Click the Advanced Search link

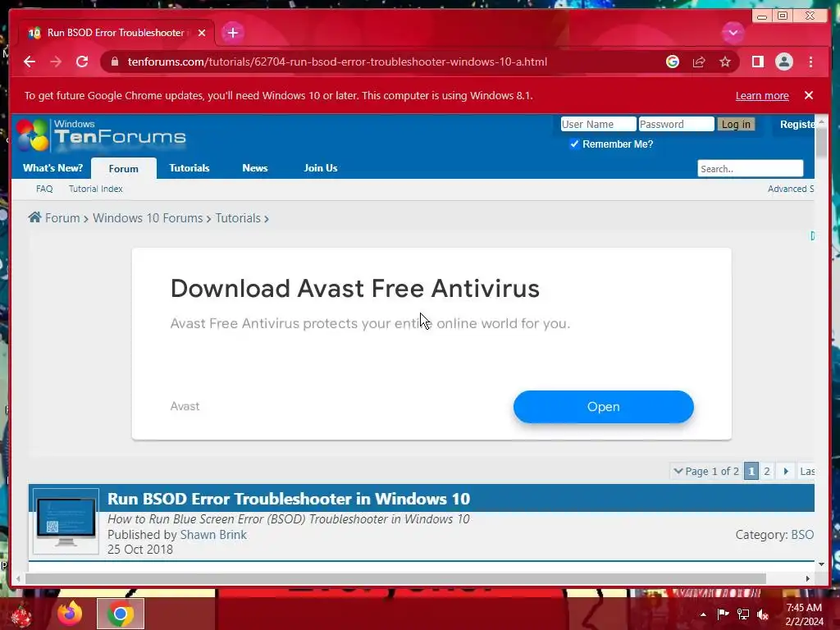coord(791,189)
